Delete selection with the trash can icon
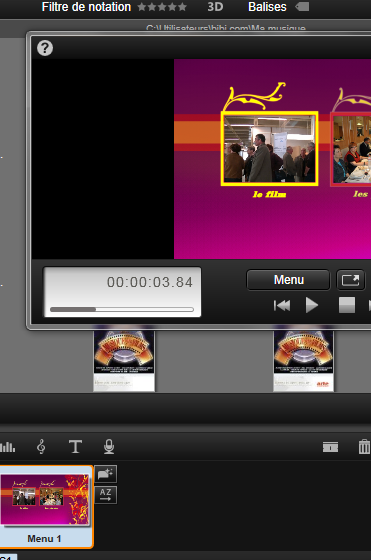 point(364,447)
